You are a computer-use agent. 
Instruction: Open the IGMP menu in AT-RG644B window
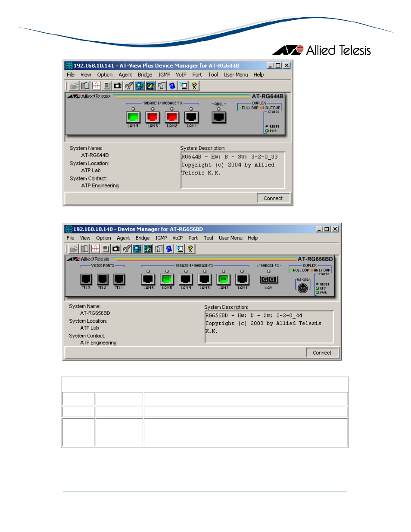click(x=164, y=75)
